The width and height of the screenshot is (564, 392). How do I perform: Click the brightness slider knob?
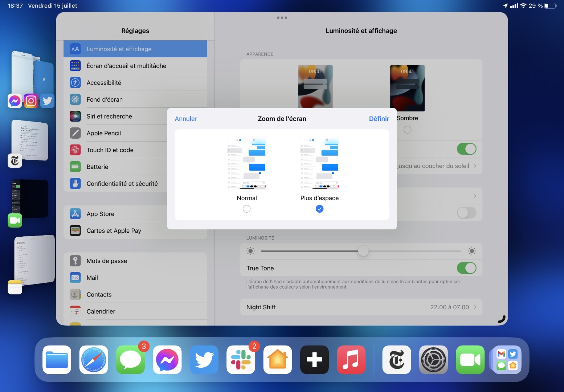(x=363, y=251)
